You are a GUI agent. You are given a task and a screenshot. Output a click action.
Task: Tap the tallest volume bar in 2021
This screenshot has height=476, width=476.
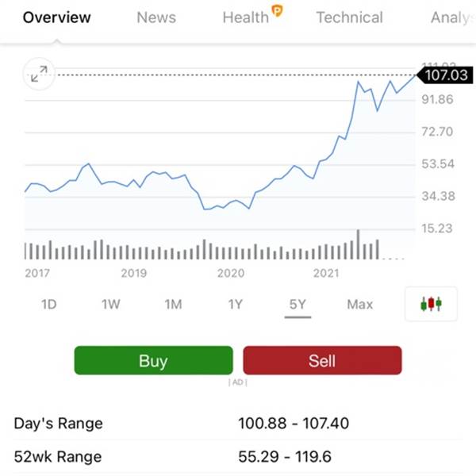click(359, 244)
